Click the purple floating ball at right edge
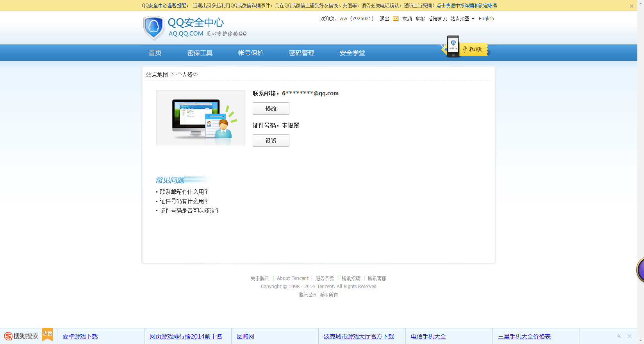Viewport: 644px width, 344px height. pos(640,270)
